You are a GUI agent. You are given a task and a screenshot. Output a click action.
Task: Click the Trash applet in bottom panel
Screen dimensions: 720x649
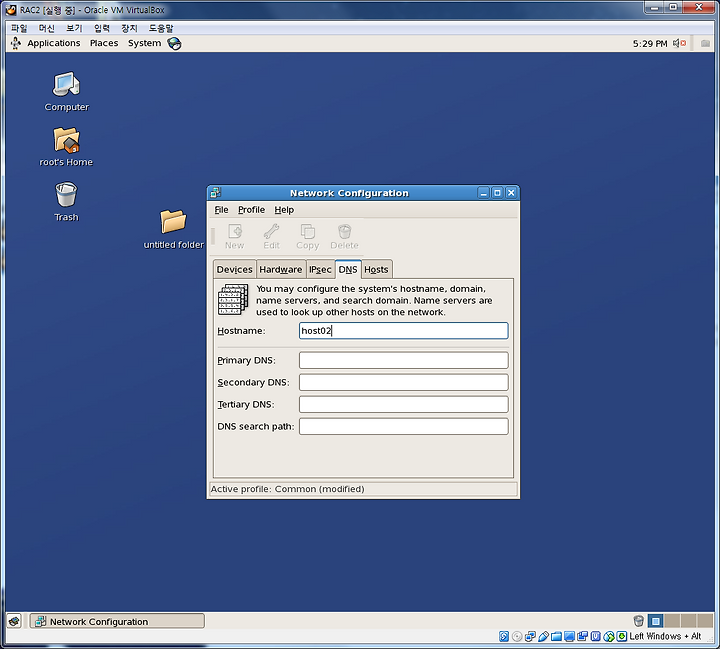[639, 621]
